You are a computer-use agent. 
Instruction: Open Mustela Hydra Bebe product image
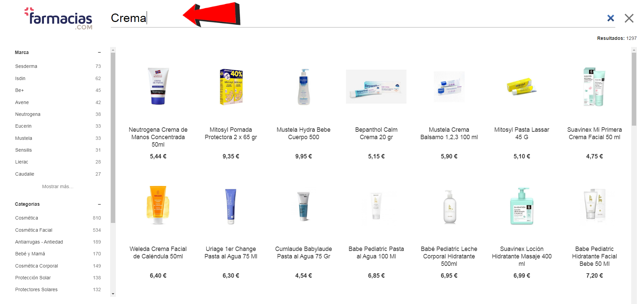pos(303,87)
